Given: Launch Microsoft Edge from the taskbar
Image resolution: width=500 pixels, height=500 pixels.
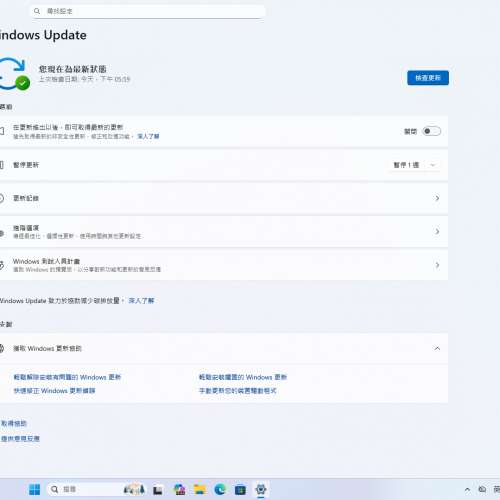Looking at the screenshot, I should click(x=220, y=489).
